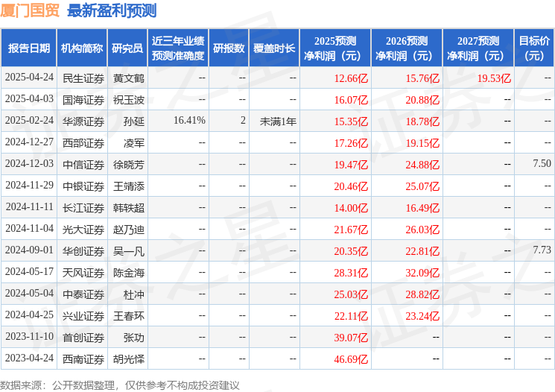Click analyst name 孙延

(x=134, y=121)
